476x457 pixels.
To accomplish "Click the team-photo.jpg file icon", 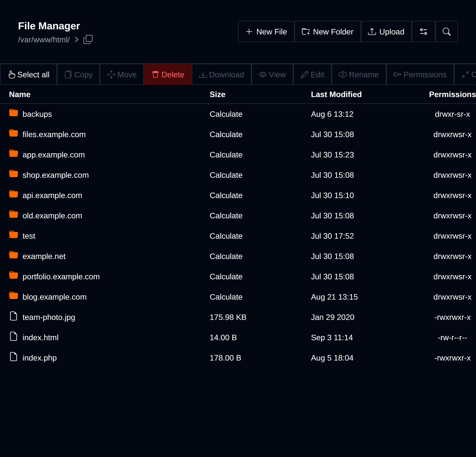I will [14, 316].
